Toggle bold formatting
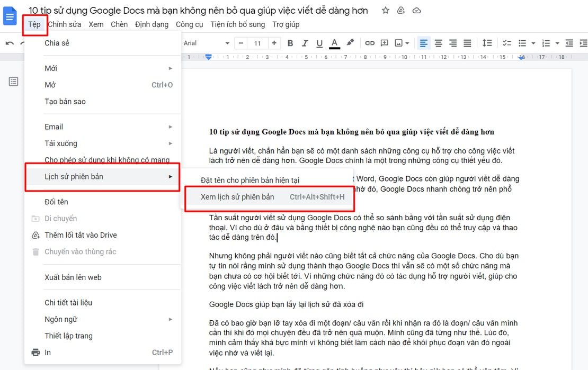Screen dimensions: 588x370 (x=290, y=43)
